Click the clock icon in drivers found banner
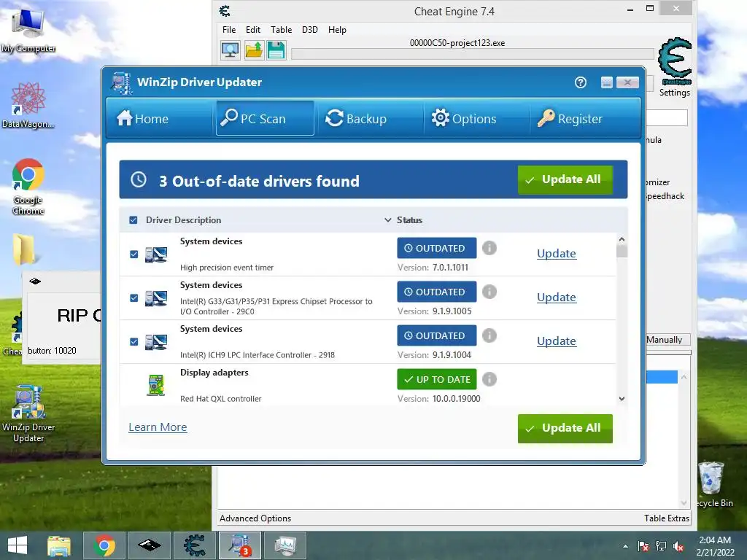Viewport: 747px width, 560px height. [x=139, y=179]
